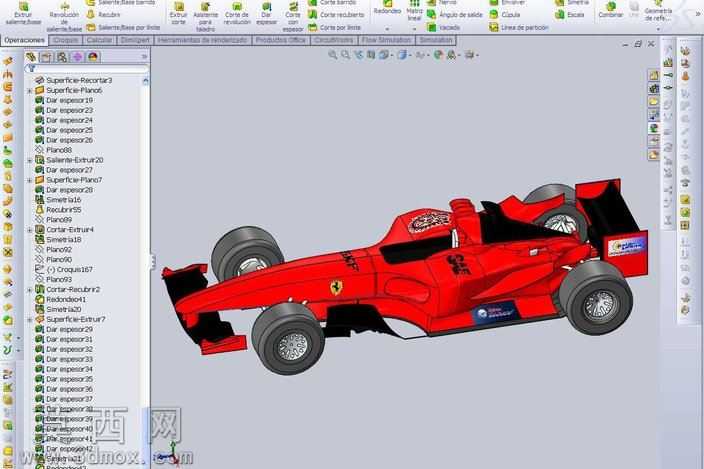This screenshot has width=704, height=469.
Task: Open the DimXpertManager tab icon
Action: [77, 57]
